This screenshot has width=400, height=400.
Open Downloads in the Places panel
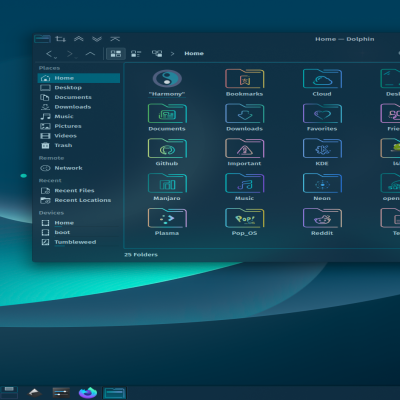[x=79, y=107]
